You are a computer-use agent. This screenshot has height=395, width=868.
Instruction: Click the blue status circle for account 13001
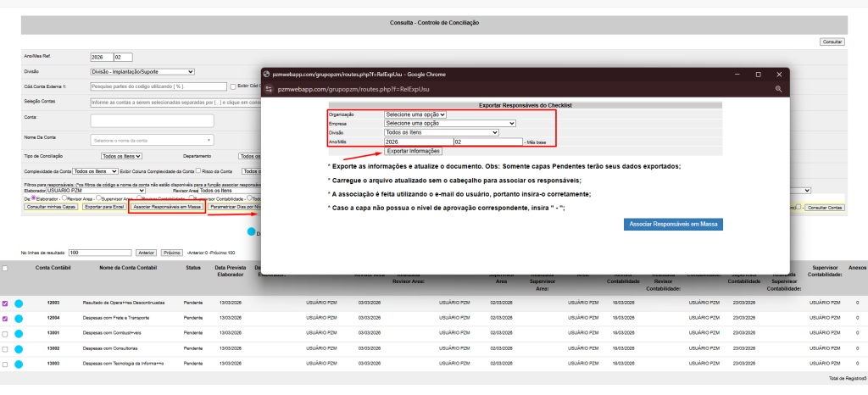coord(18,333)
